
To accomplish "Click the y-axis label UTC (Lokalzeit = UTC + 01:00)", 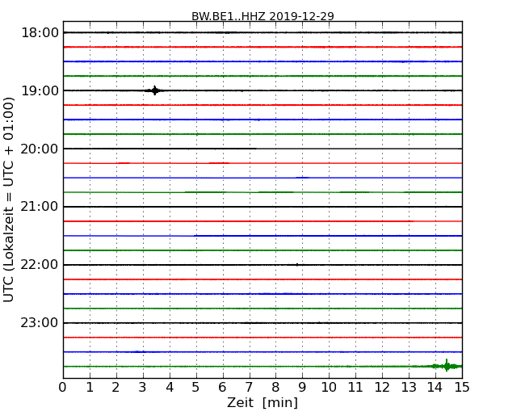I will [x=9, y=199].
